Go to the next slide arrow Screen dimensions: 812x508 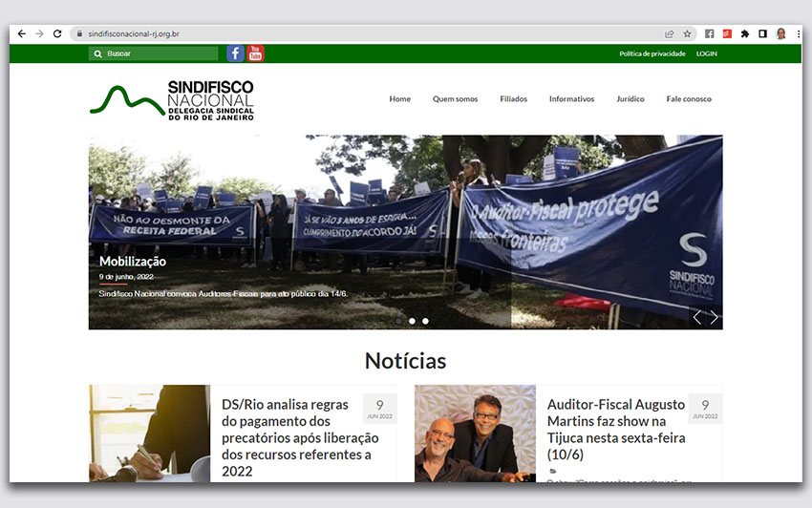pyautogui.click(x=715, y=317)
